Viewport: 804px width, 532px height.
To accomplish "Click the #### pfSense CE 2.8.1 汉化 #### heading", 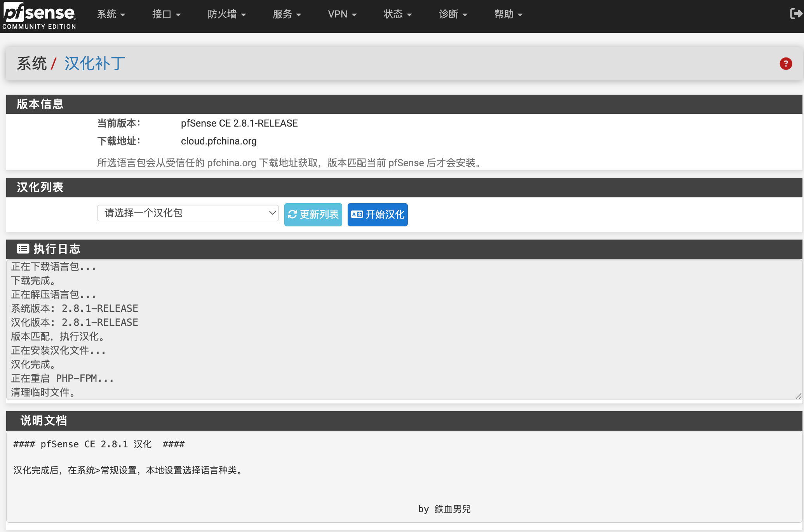I will 99,444.
